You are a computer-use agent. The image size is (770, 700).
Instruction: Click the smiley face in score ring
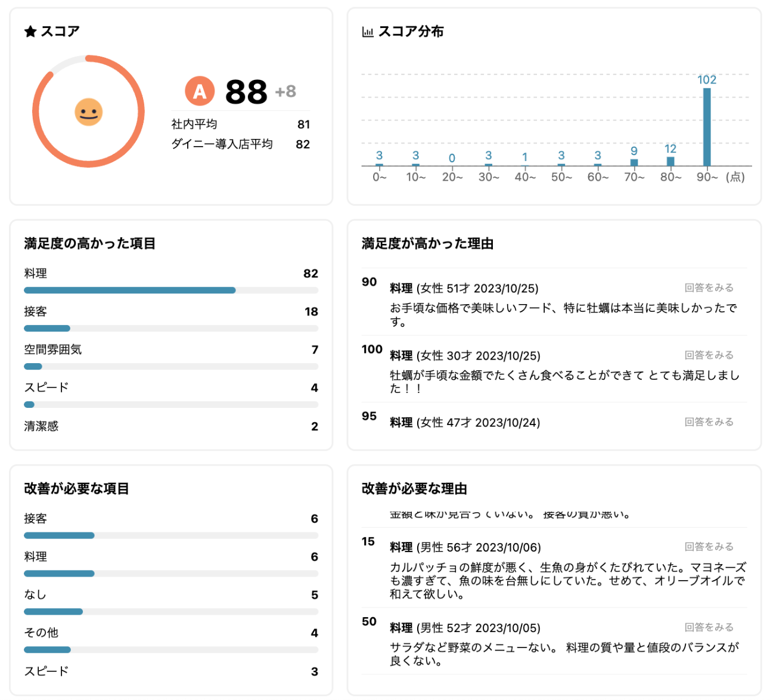click(x=88, y=112)
